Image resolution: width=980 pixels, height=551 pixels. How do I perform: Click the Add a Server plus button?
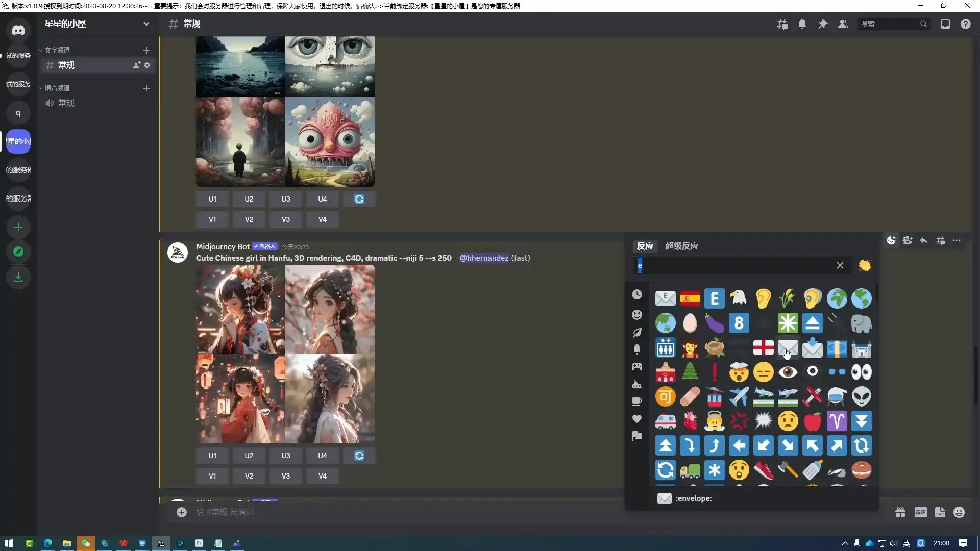tap(18, 227)
